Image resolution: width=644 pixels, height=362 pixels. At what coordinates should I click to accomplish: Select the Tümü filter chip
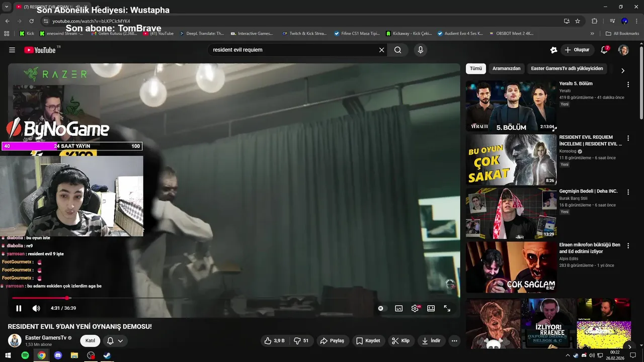475,68
